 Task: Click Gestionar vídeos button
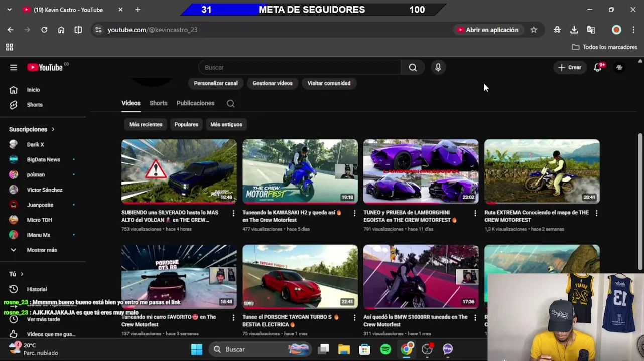click(x=273, y=83)
